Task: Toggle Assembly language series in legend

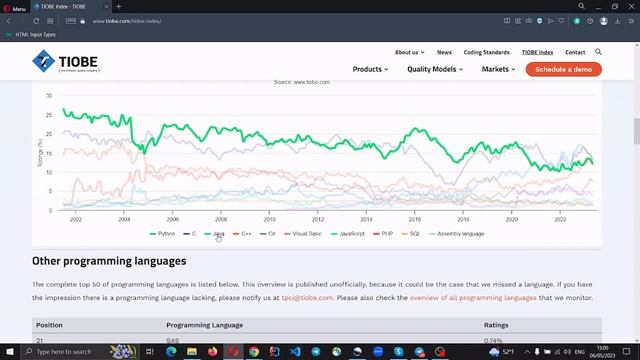Action: point(457,234)
